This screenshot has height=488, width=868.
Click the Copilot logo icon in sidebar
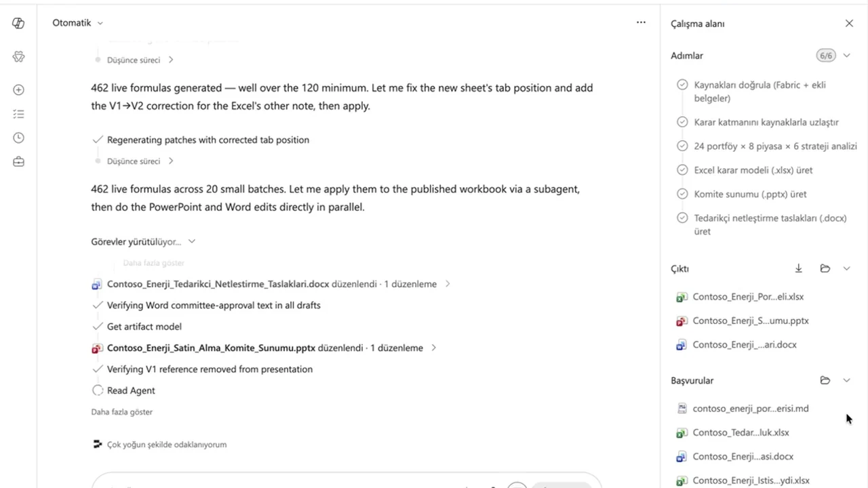click(x=18, y=23)
